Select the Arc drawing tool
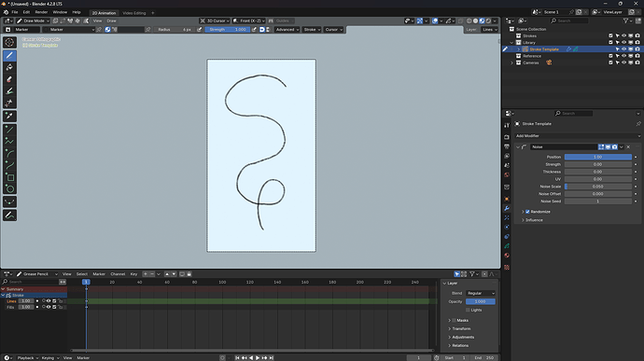The image size is (644, 361). pyautogui.click(x=9, y=154)
